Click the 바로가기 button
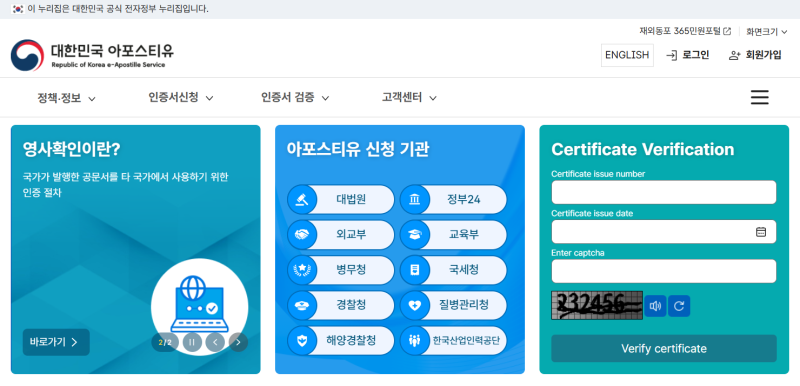 pyautogui.click(x=56, y=342)
